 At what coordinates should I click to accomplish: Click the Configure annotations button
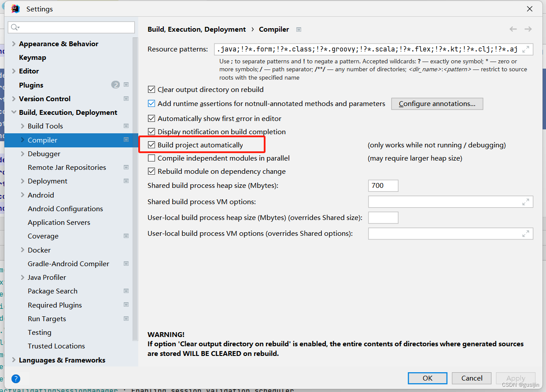pyautogui.click(x=437, y=104)
